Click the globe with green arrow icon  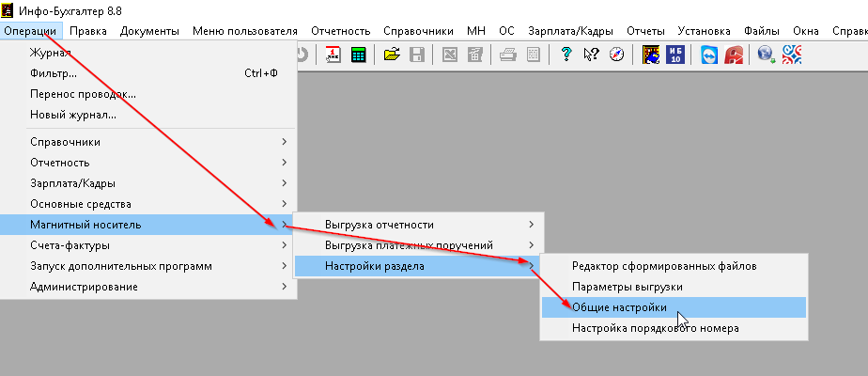point(767,55)
